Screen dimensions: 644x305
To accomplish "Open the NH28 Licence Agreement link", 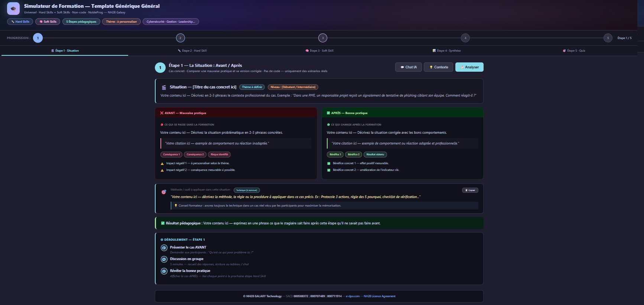I will pos(380,296).
